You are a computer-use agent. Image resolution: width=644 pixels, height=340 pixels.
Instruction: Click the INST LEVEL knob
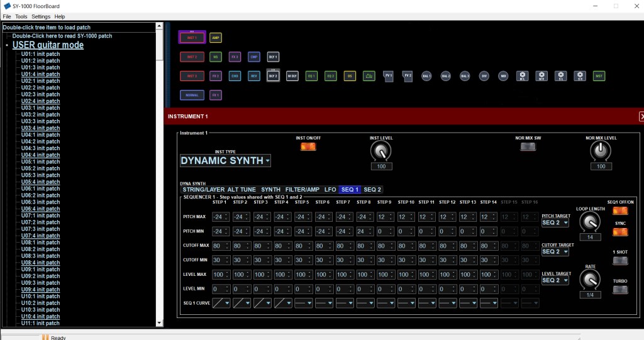coord(380,151)
